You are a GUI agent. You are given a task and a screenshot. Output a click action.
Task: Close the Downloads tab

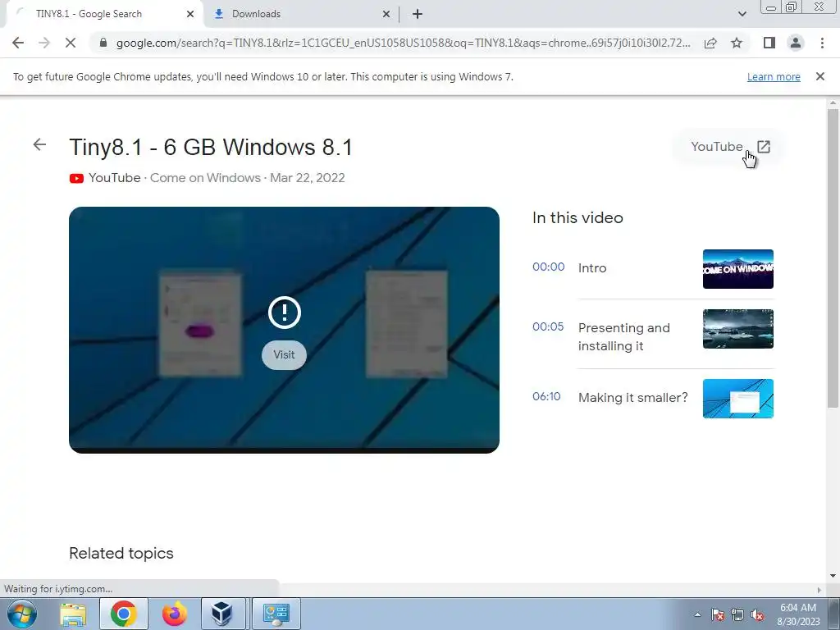386,14
